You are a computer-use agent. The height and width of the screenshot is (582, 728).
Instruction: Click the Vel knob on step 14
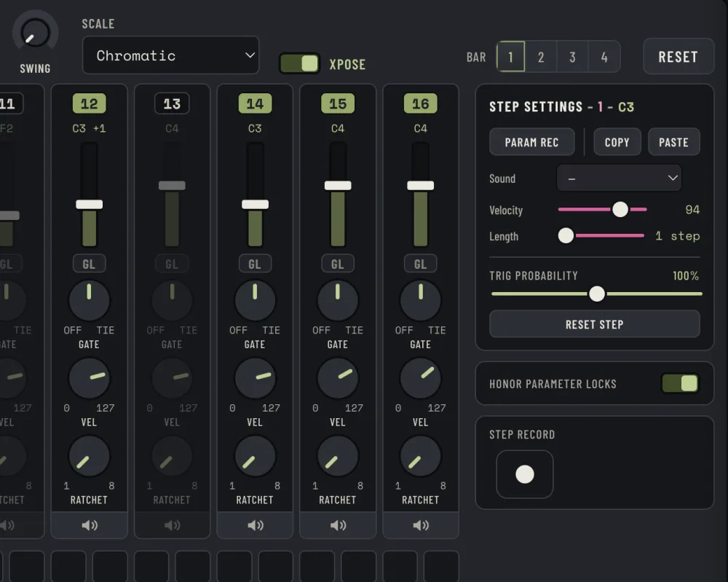click(255, 378)
